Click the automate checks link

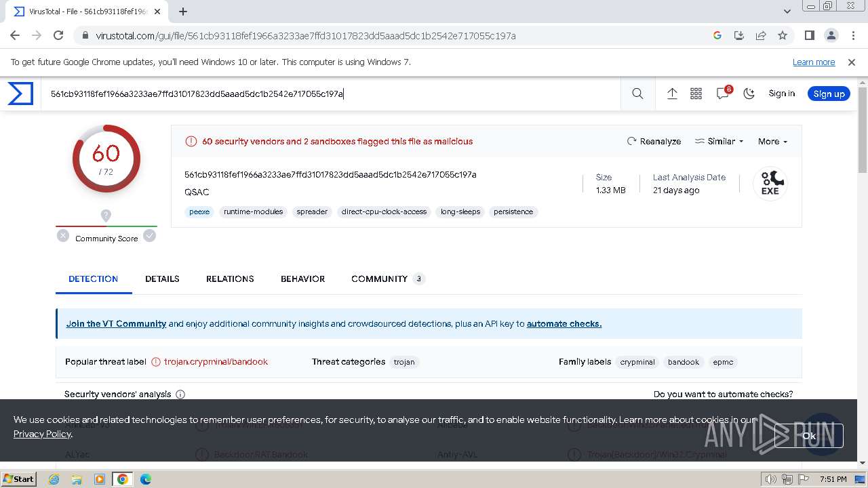(564, 324)
